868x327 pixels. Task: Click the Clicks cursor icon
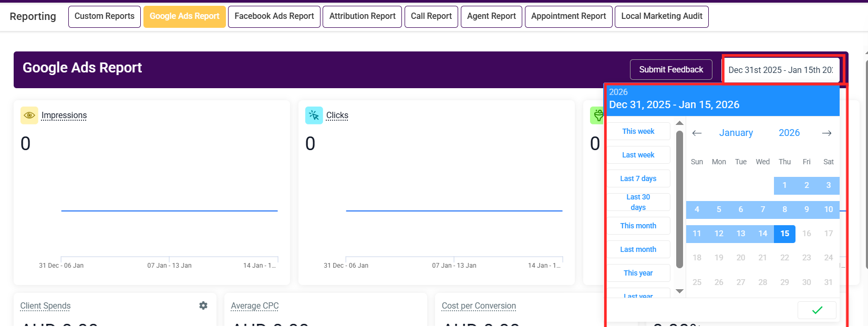(x=314, y=115)
